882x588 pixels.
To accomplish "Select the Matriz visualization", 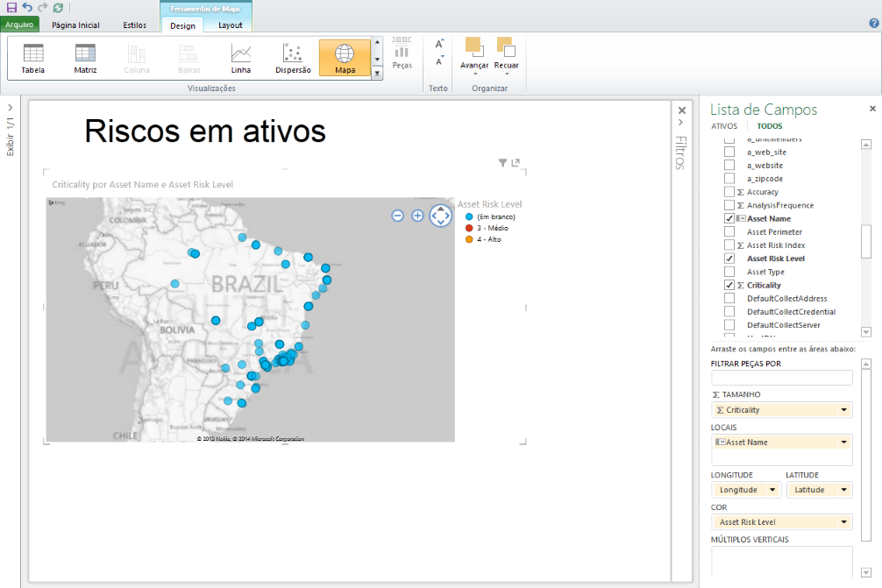I will [85, 58].
